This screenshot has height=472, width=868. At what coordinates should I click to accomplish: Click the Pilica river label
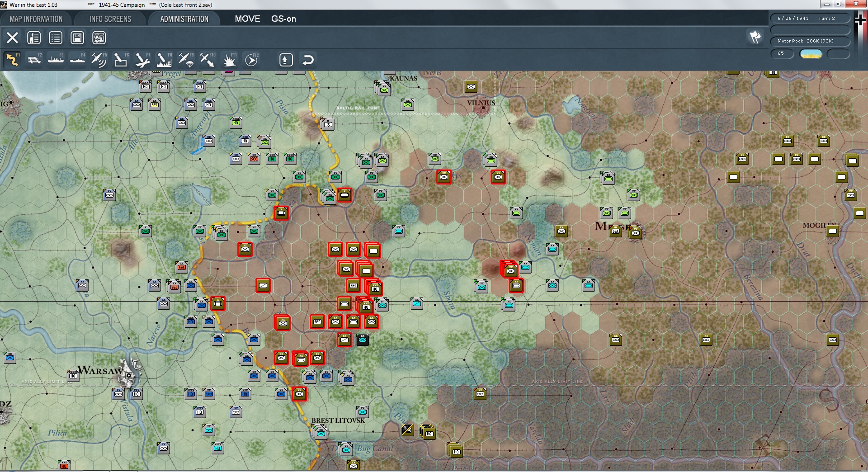point(57,433)
